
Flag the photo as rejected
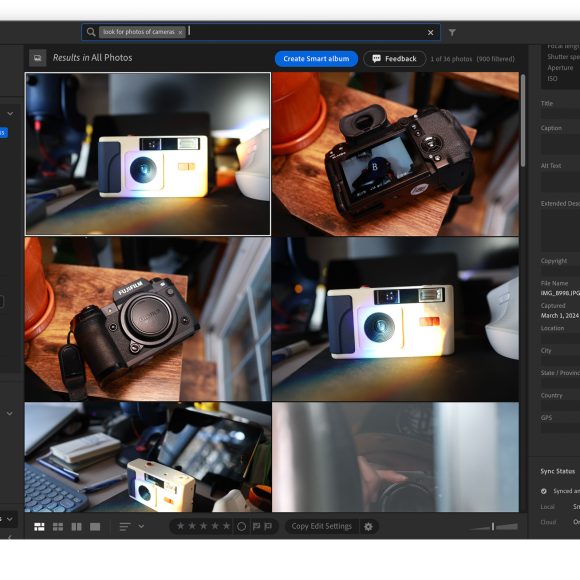(268, 526)
